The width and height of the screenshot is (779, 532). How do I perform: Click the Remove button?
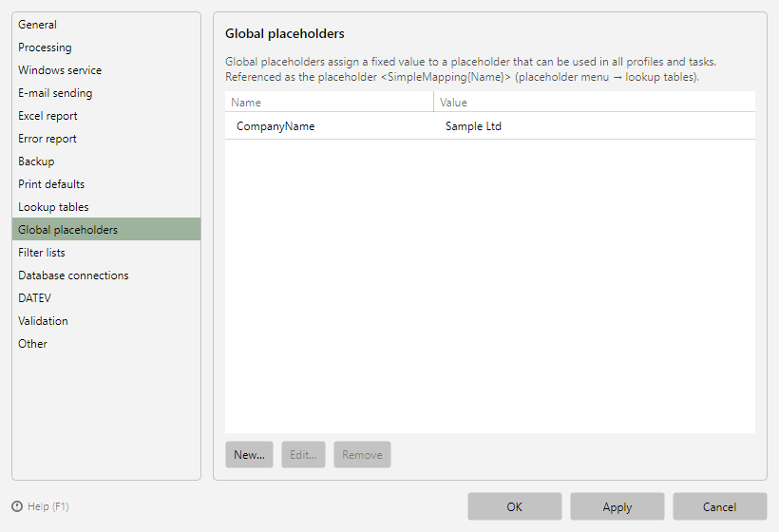pos(362,454)
